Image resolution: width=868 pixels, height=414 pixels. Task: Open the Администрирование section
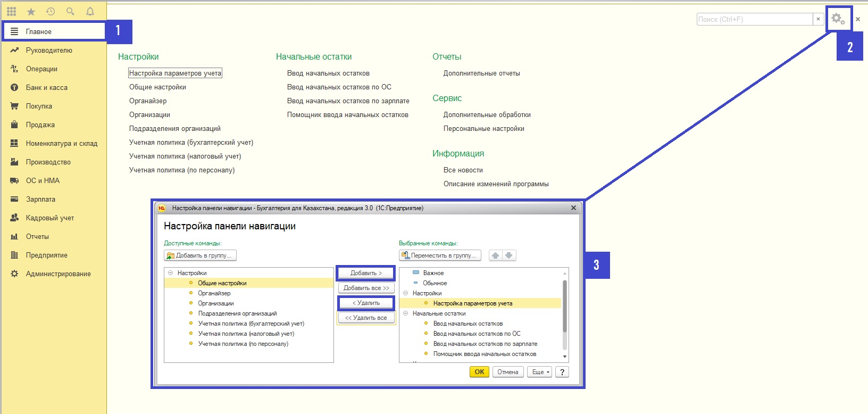tap(54, 274)
